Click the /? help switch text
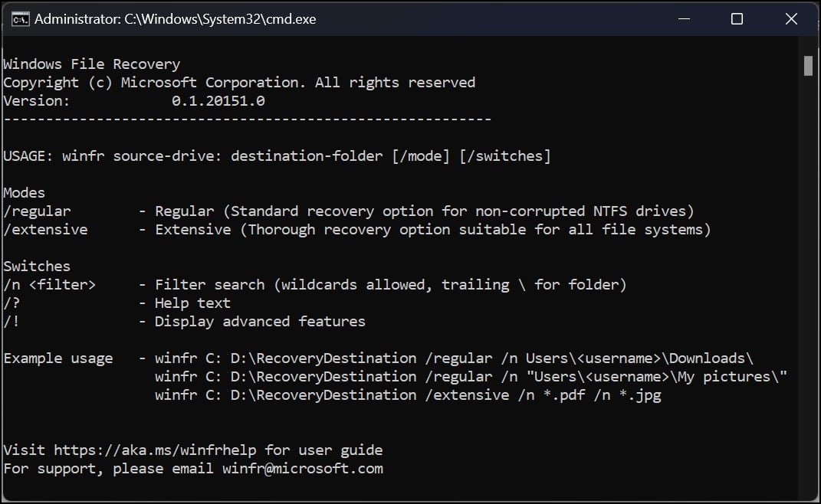The height and width of the screenshot is (504, 821). click(x=11, y=303)
